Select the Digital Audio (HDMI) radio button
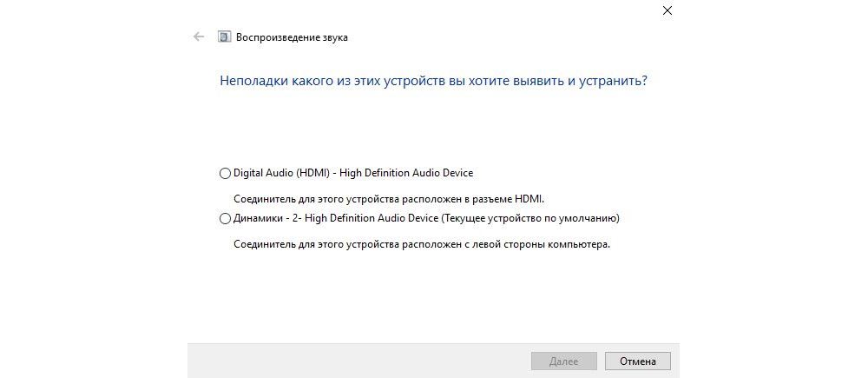The width and height of the screenshot is (868, 378). click(x=226, y=174)
